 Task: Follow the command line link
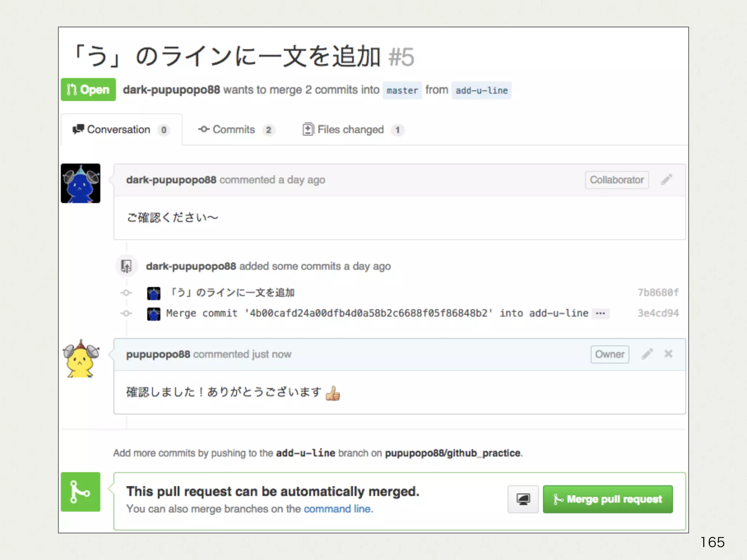tap(338, 509)
